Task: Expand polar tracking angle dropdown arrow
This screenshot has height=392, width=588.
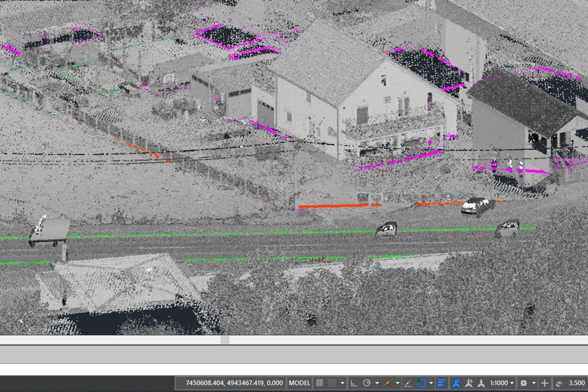Action: (377, 383)
